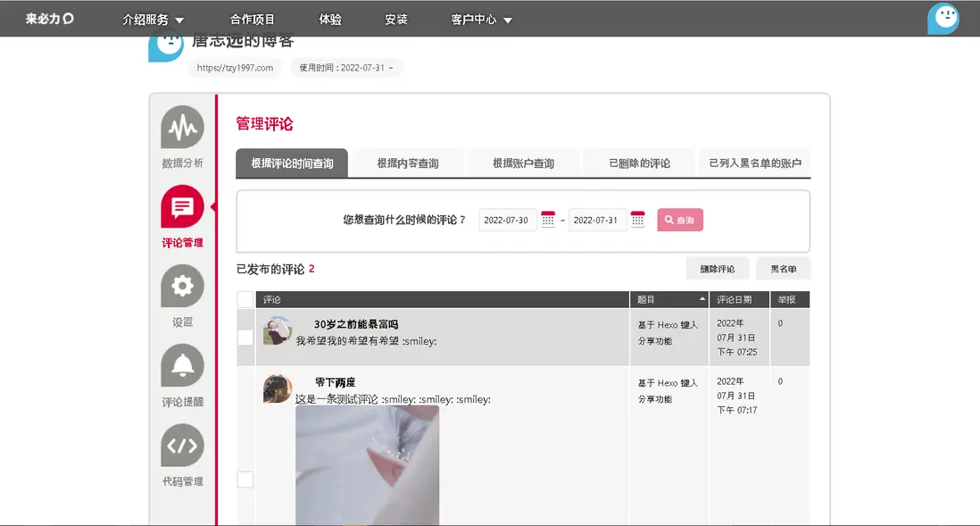Click the 来必力 logo in header

pyautogui.click(x=49, y=19)
